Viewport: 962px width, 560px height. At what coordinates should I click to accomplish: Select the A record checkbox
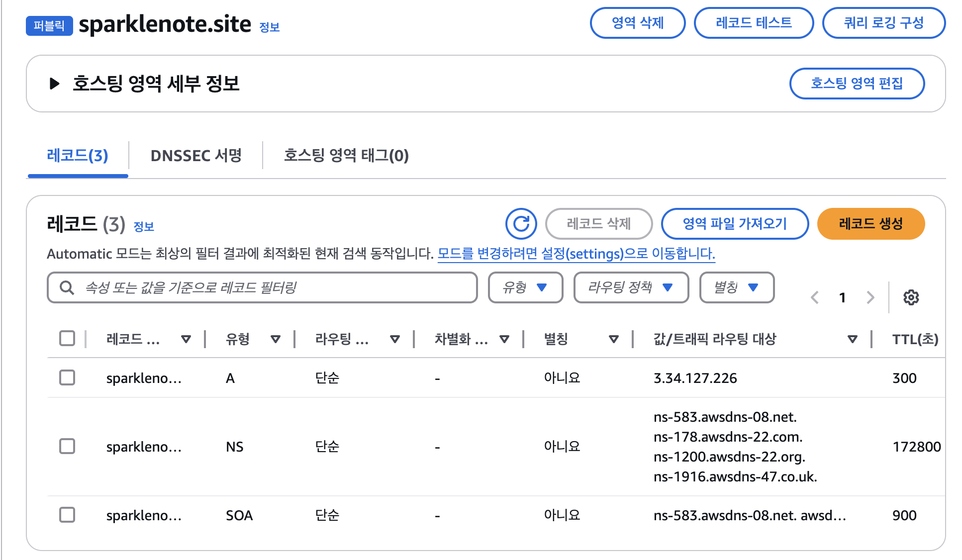pyautogui.click(x=67, y=377)
